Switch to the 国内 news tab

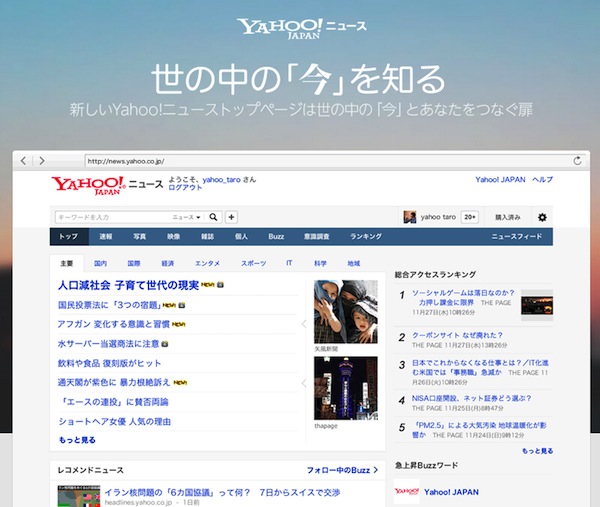(x=100, y=263)
